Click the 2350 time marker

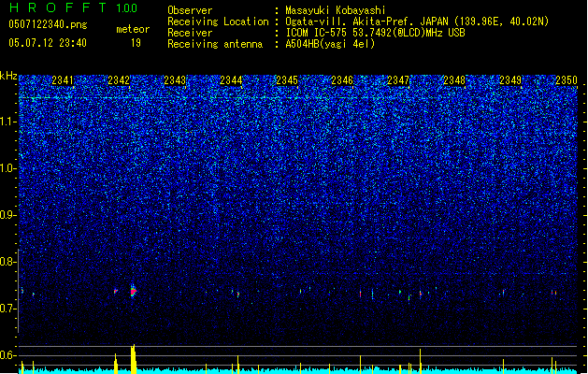[x=566, y=80]
